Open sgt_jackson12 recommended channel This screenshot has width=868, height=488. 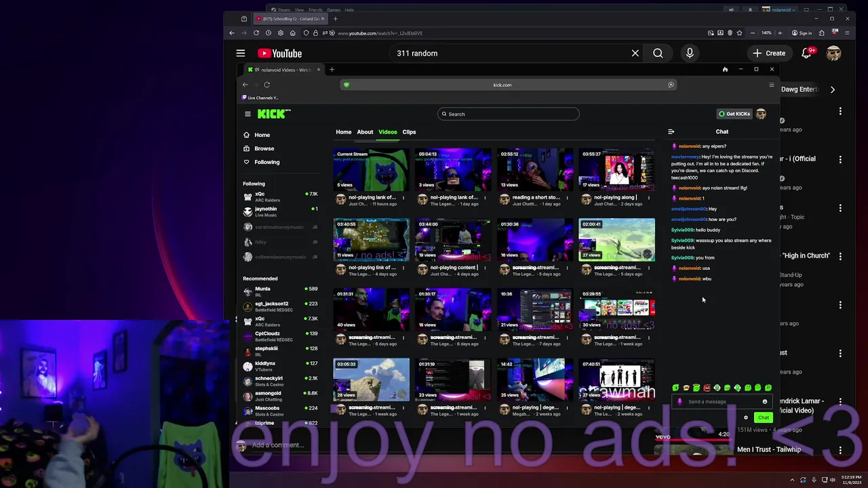[280, 306]
